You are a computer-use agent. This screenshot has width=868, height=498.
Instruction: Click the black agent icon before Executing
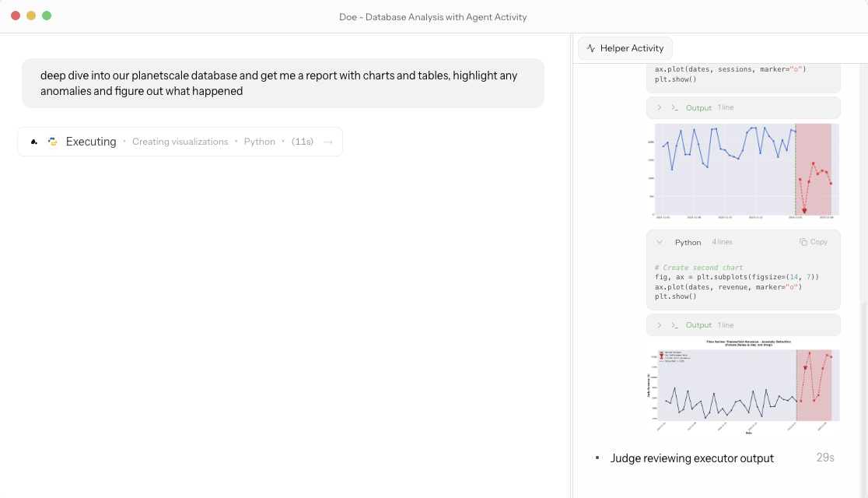pyautogui.click(x=34, y=142)
